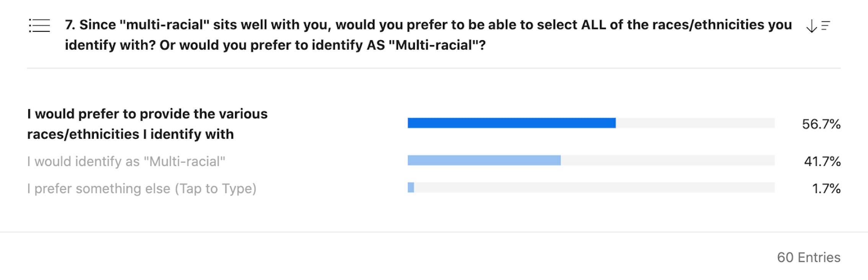This screenshot has height=280, width=868.
Task: Click the tiny 1.7% bar fill
Action: tap(411, 187)
